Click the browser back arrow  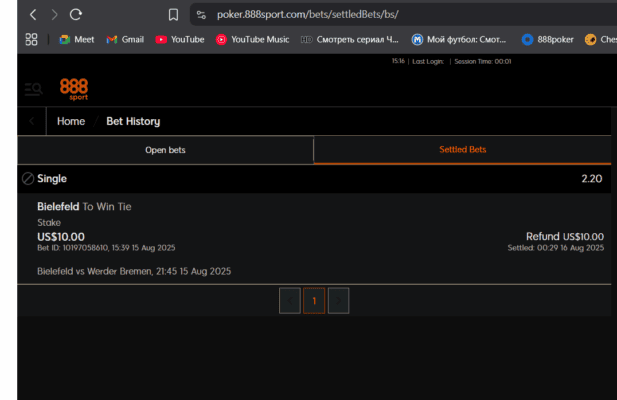click(x=33, y=15)
